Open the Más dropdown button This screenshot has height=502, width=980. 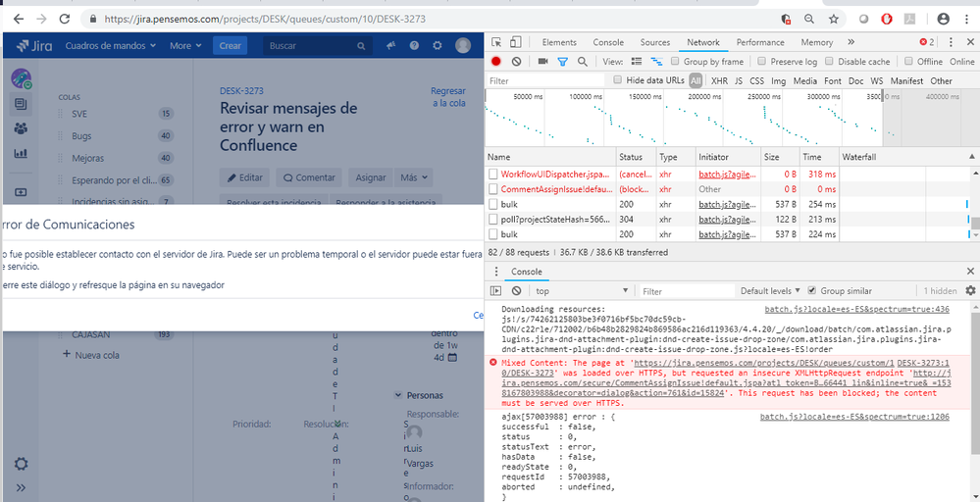tap(413, 177)
